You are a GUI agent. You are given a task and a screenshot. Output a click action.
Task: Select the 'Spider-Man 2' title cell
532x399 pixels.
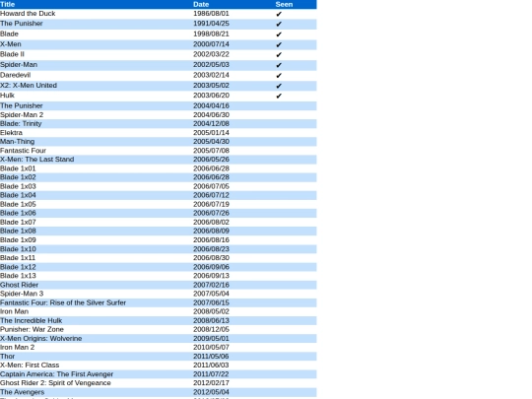point(22,115)
